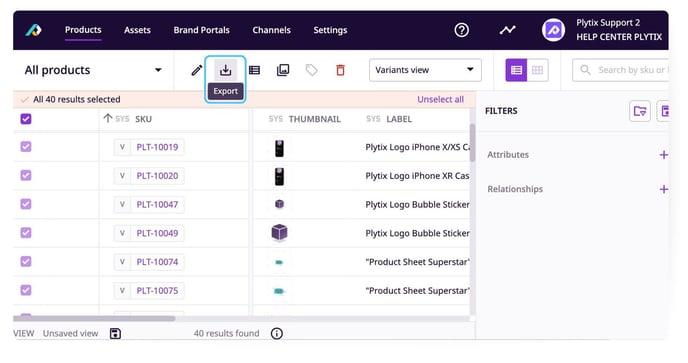Switch to list view layout icon
The height and width of the screenshot is (363, 688).
point(516,70)
